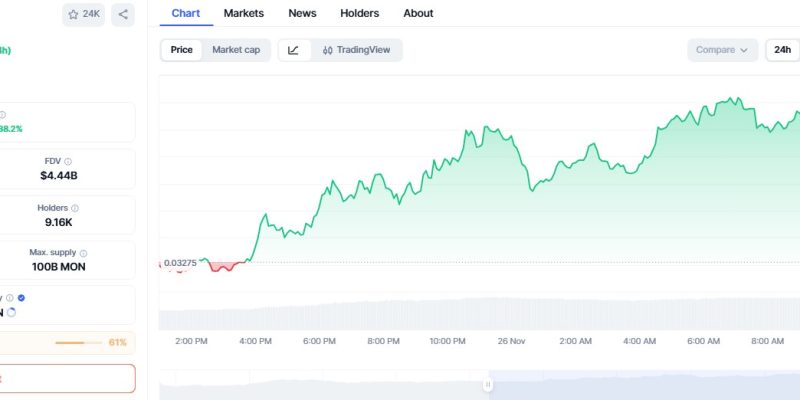This screenshot has width=800, height=400.
Task: Click the info icon next to FDV
Action: point(68,161)
